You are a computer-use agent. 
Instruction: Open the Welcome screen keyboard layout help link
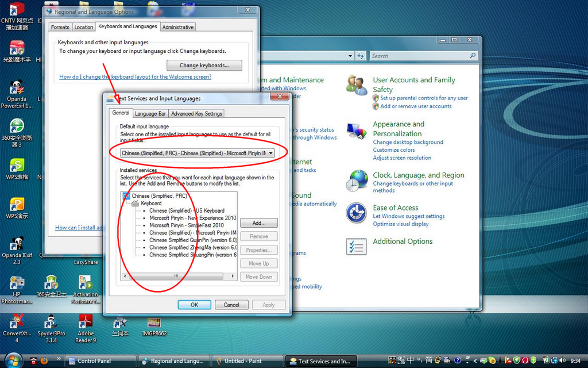tap(136, 76)
